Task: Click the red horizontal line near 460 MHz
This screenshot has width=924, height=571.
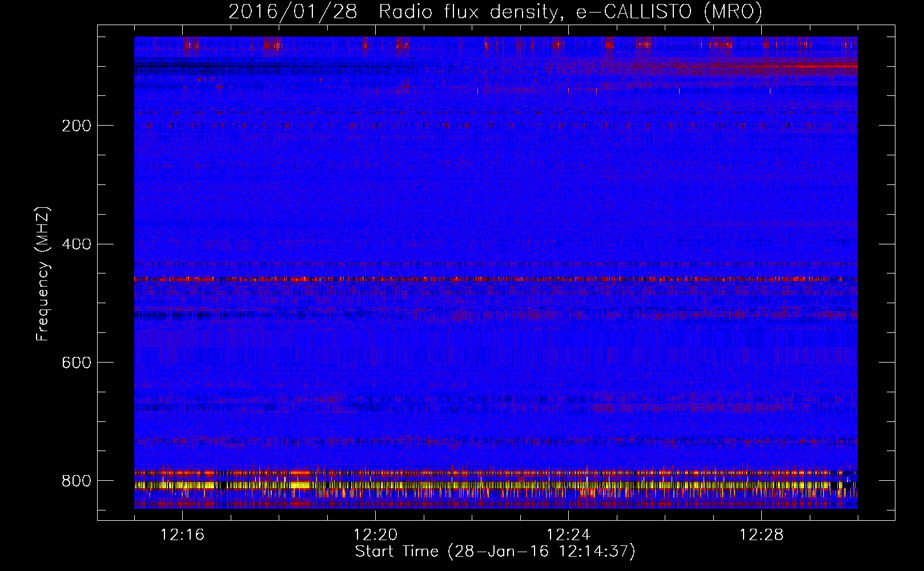Action: (x=496, y=279)
